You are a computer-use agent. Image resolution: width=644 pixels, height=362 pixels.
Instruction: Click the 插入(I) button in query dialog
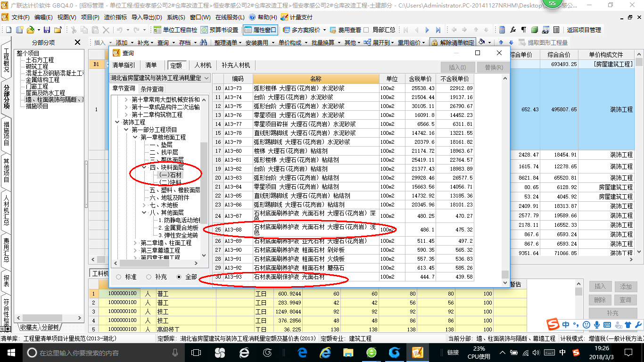click(457, 67)
